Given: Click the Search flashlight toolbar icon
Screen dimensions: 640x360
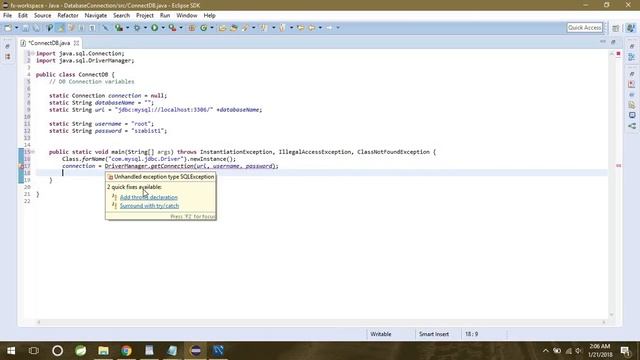Looking at the screenshot, I should pos(245,28).
